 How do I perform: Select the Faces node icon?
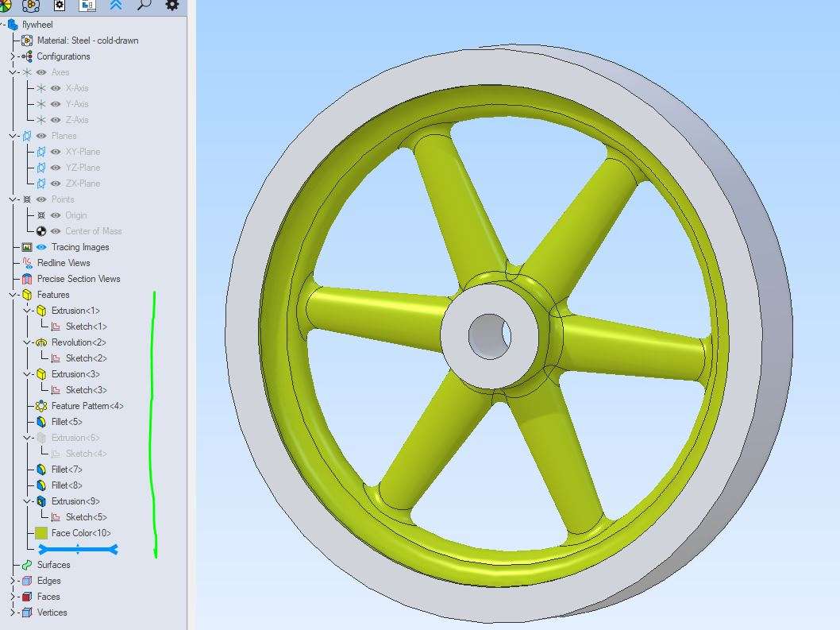coord(27,596)
